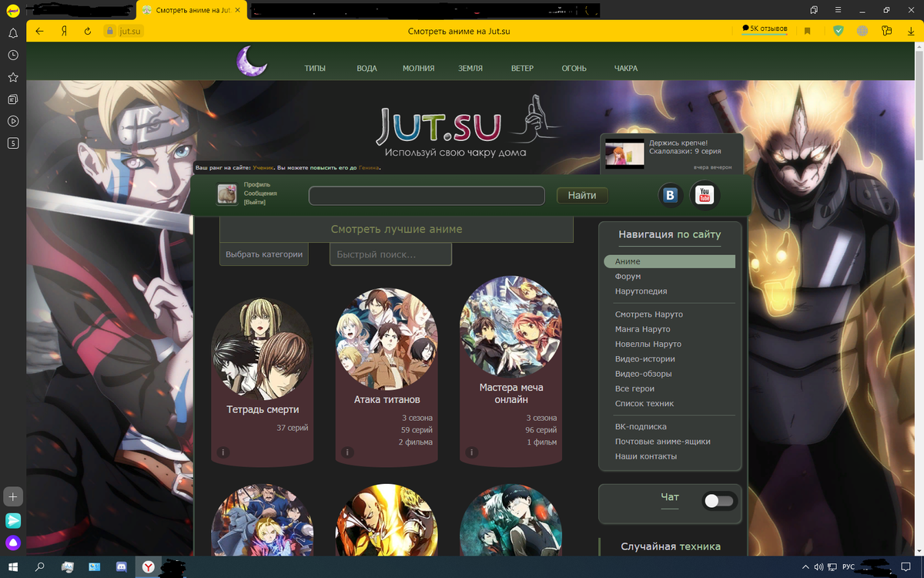Show info for Тетрадь смерти
The height and width of the screenshot is (578, 924).
point(223,452)
